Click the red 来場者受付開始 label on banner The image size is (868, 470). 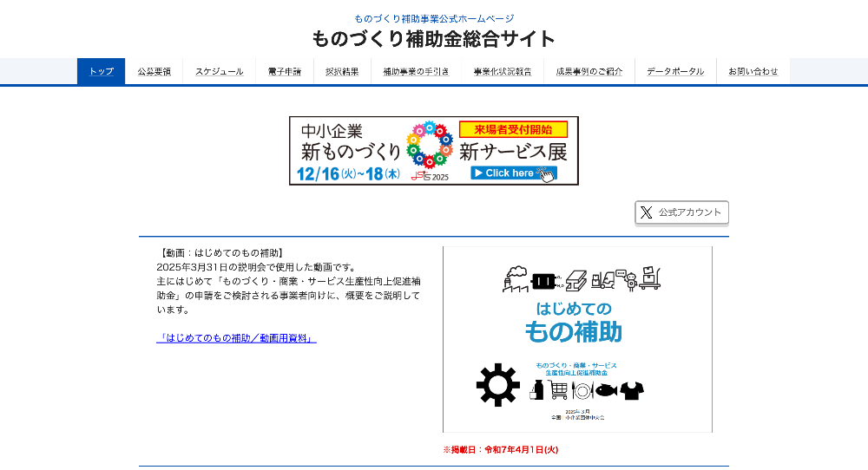click(513, 129)
